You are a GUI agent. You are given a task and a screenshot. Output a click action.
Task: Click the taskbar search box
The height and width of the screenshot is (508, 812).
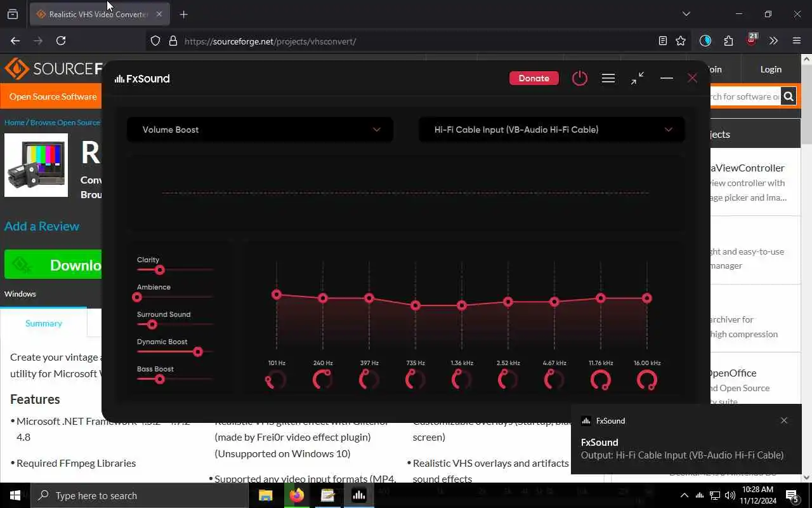click(x=140, y=495)
